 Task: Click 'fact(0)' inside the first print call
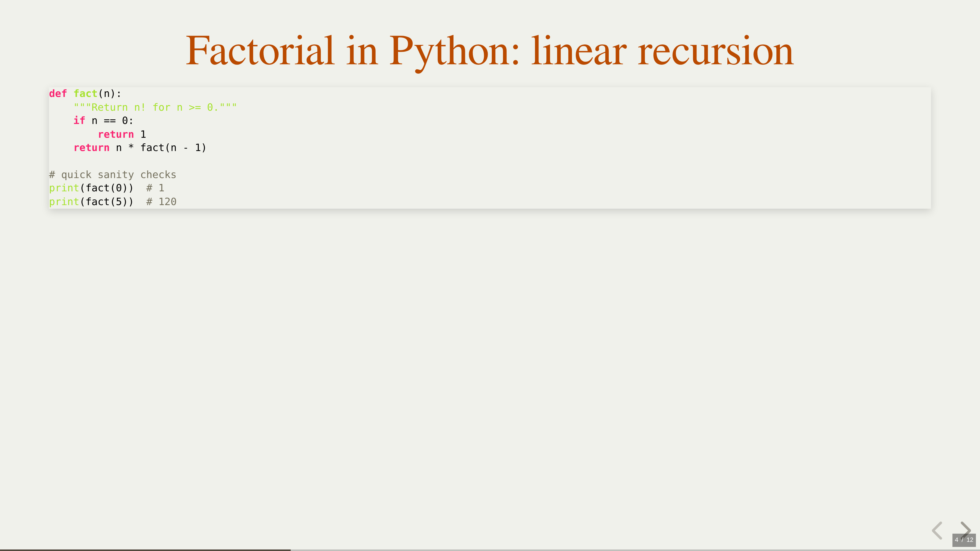(x=106, y=188)
